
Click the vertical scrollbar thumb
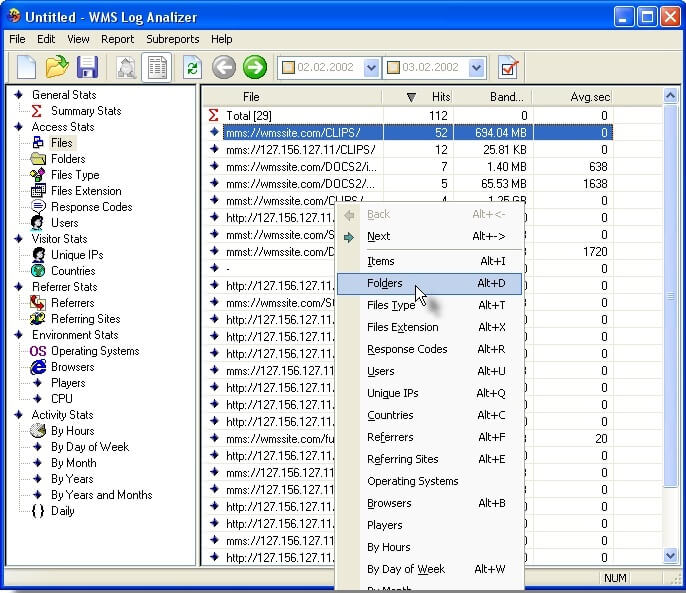[x=670, y=296]
